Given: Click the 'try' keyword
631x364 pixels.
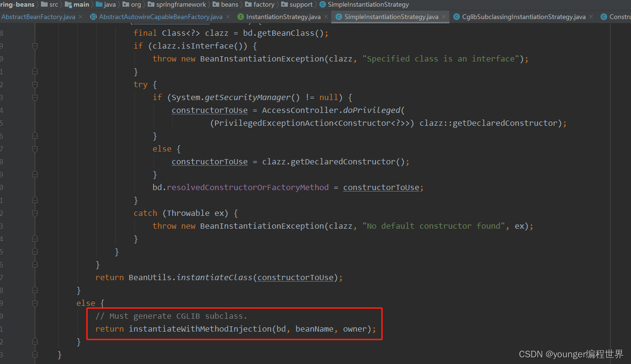Looking at the screenshot, I should click(141, 84).
